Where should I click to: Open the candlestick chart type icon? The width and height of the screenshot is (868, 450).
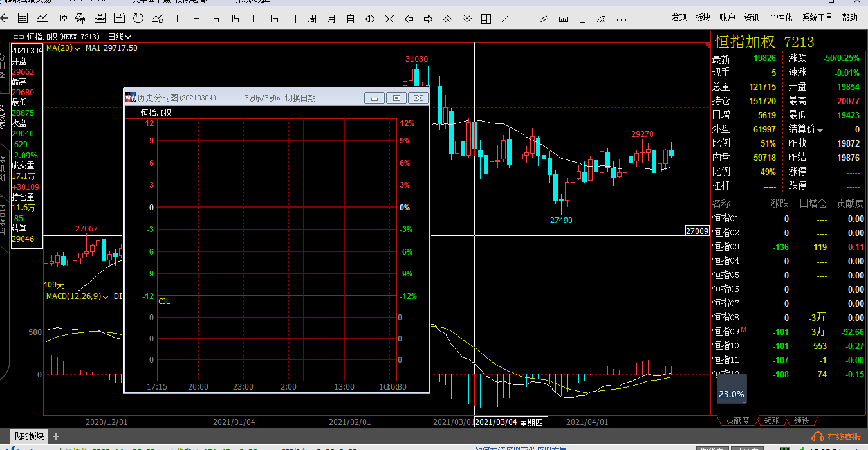click(x=62, y=19)
